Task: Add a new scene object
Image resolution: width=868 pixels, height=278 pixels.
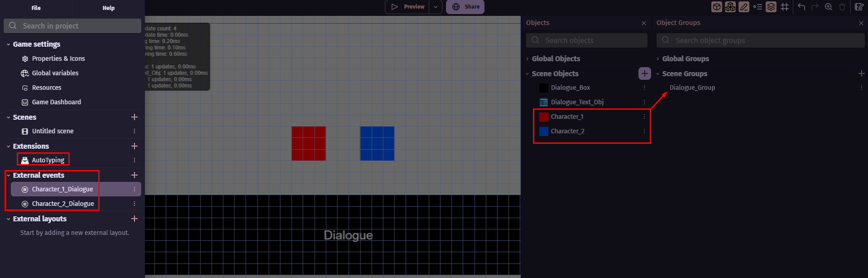Action: 644,73
